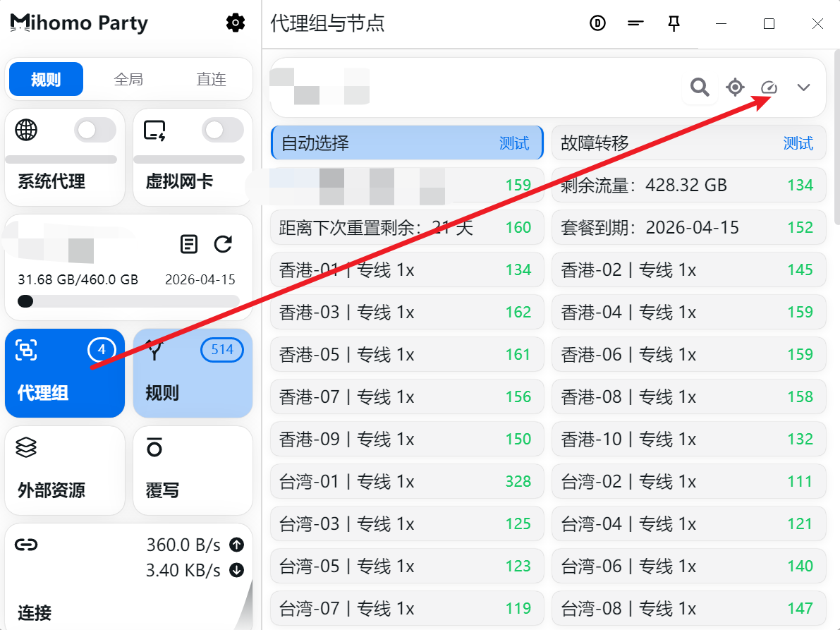This screenshot has height=630, width=840.
Task: Click the refresh icon on subscription card
Action: tap(224, 244)
